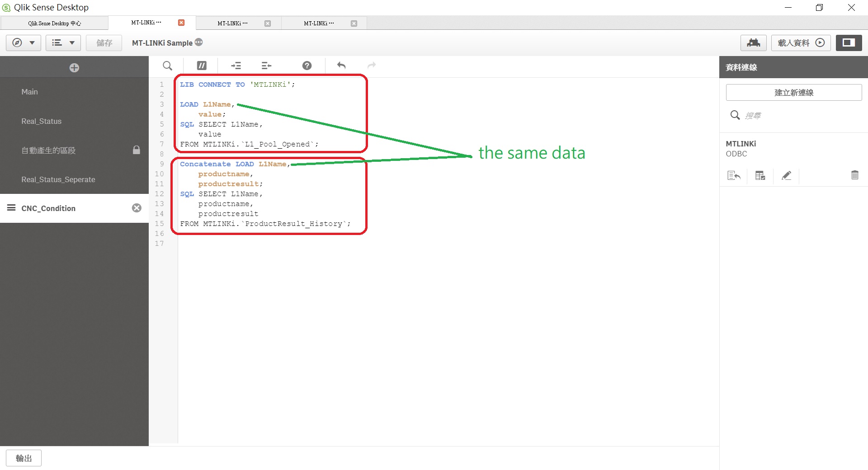
Task: Click the 資料連線 panel header
Action: click(793, 67)
